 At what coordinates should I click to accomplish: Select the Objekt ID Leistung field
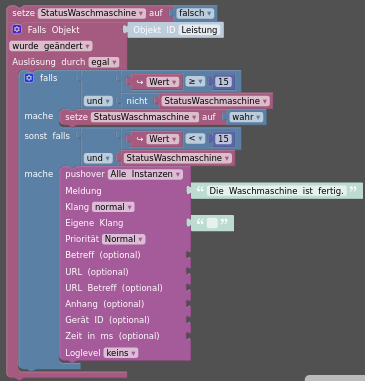199,30
